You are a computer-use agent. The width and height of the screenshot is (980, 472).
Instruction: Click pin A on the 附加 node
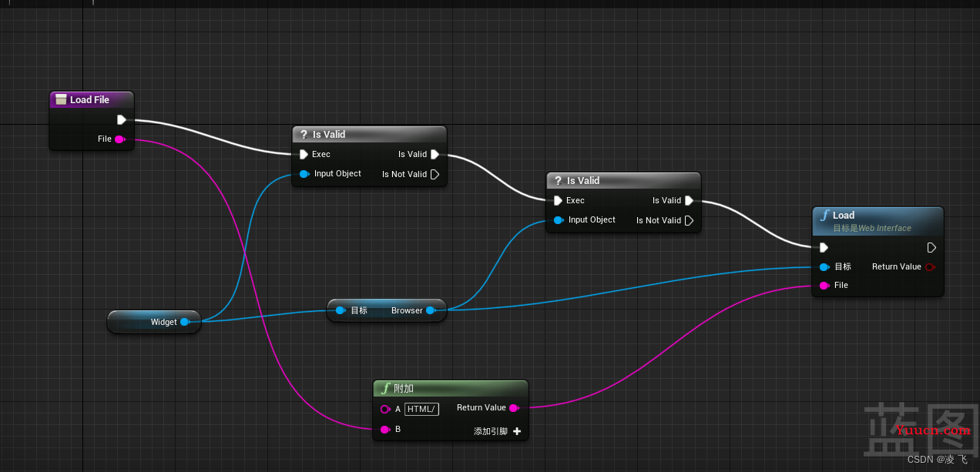[x=385, y=409]
